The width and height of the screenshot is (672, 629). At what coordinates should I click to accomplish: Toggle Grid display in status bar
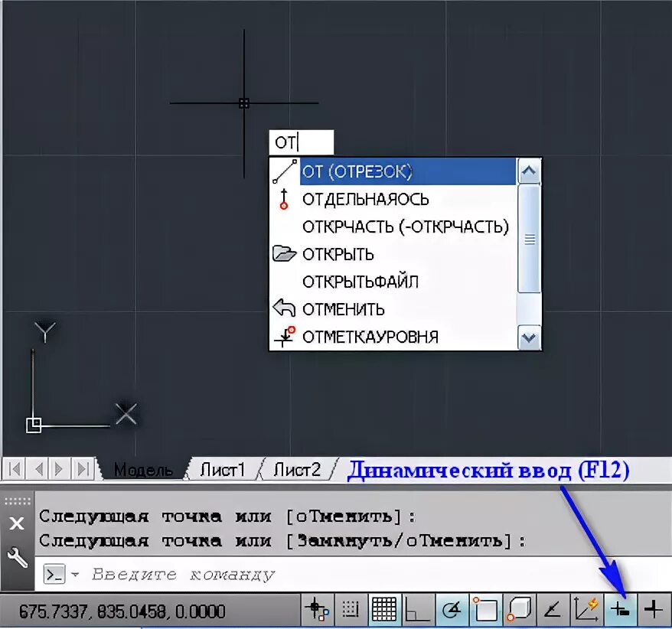384,610
